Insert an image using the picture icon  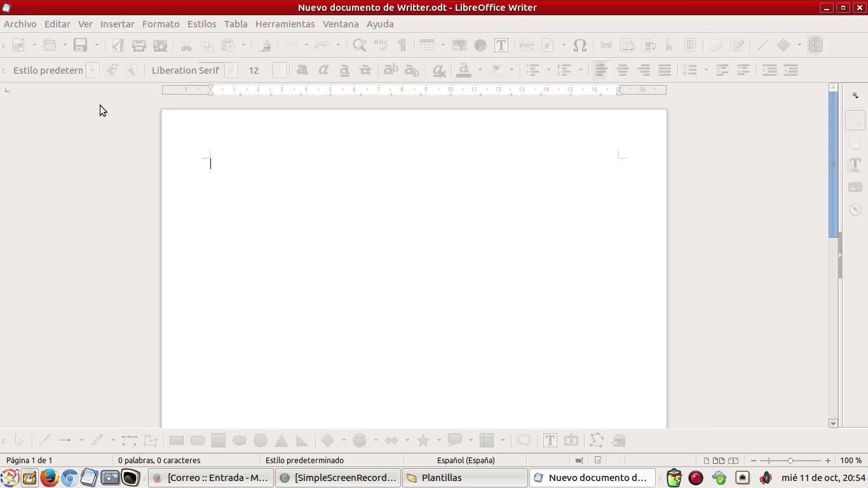459,45
